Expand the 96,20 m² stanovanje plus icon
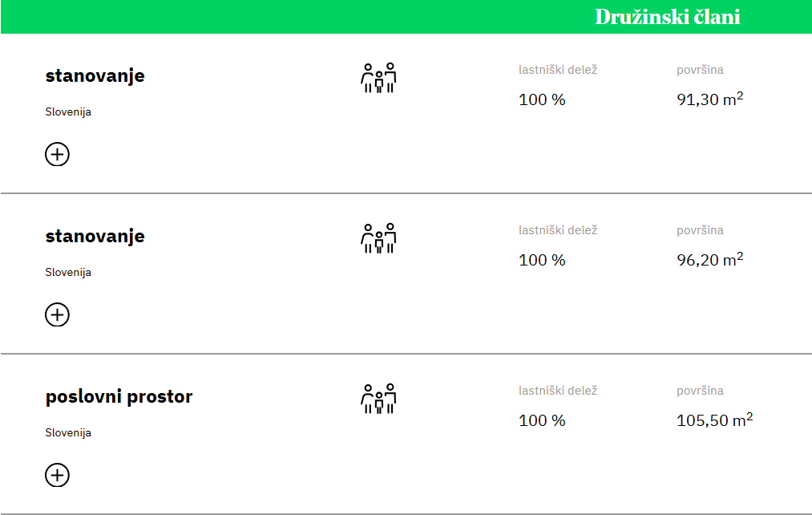The width and height of the screenshot is (812, 515). click(57, 315)
